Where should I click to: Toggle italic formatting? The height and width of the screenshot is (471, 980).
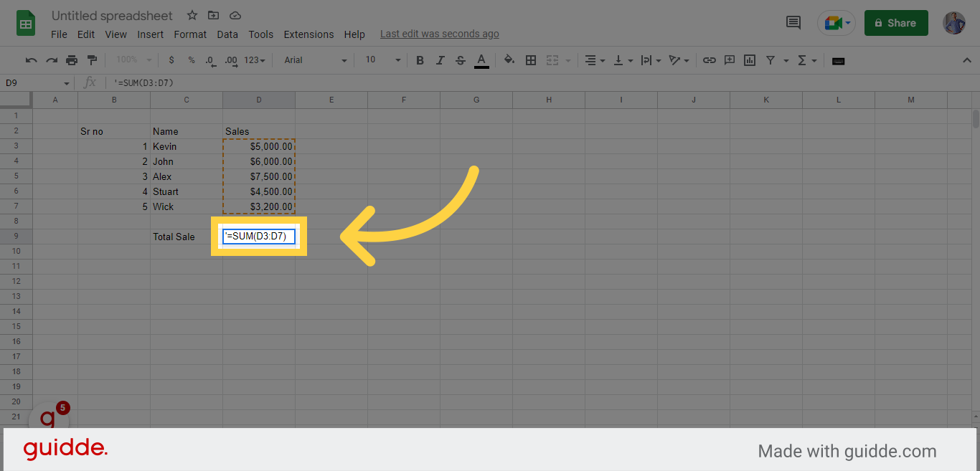440,60
